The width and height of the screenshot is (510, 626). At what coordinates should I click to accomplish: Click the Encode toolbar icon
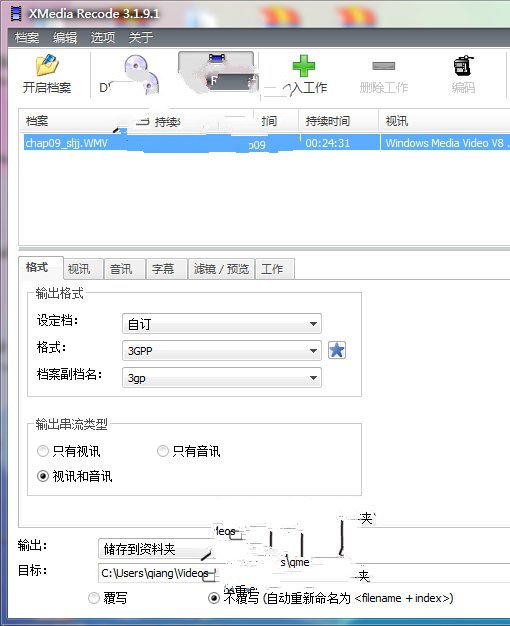[463, 66]
